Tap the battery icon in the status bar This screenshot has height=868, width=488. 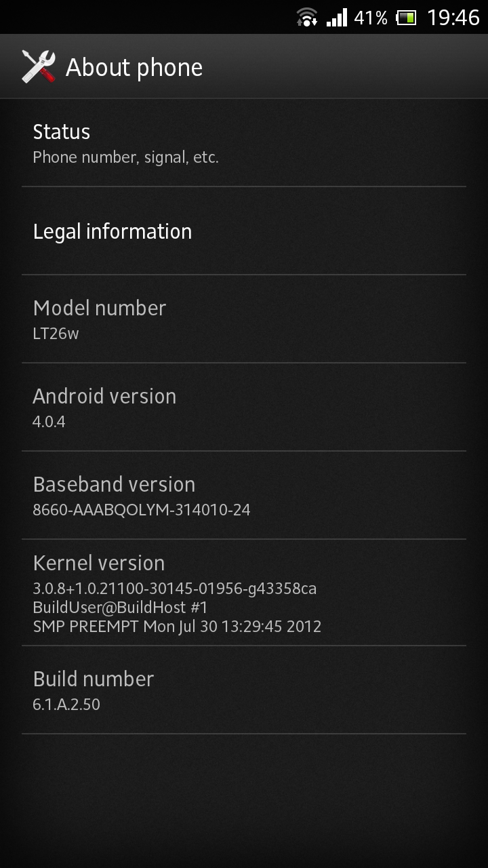tap(406, 18)
